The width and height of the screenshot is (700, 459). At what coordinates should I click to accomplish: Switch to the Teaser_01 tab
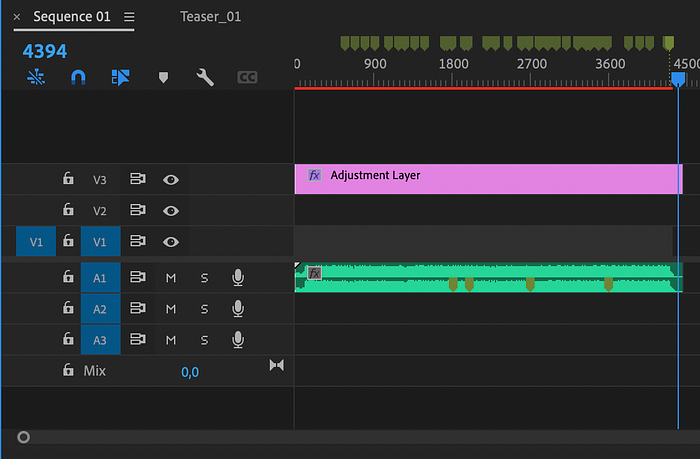(210, 17)
